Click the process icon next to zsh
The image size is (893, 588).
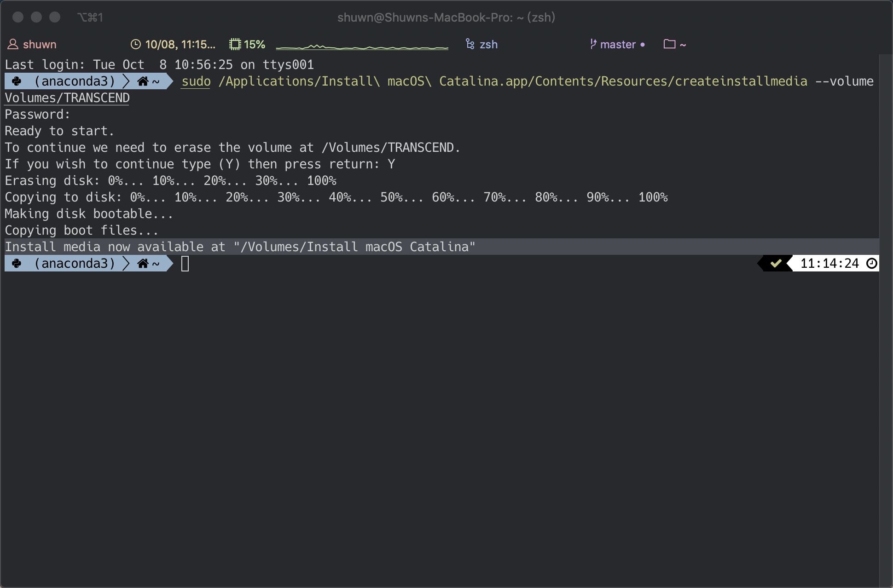pos(470,44)
